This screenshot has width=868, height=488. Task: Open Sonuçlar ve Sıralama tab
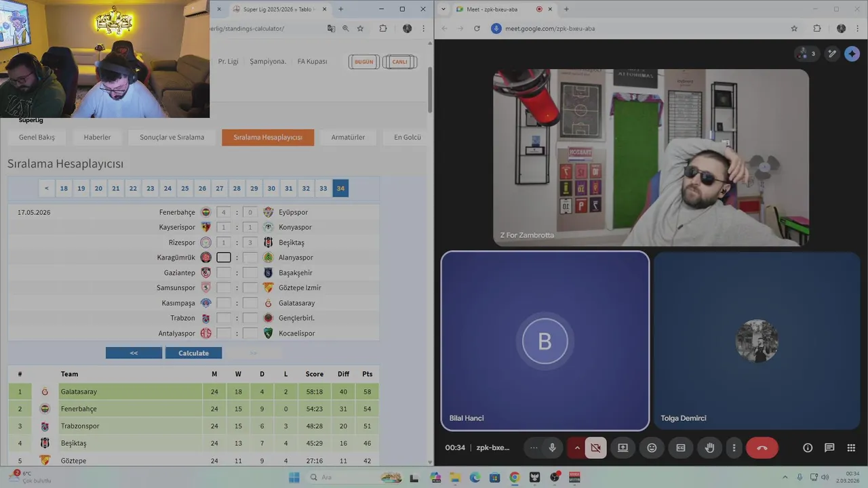(172, 137)
